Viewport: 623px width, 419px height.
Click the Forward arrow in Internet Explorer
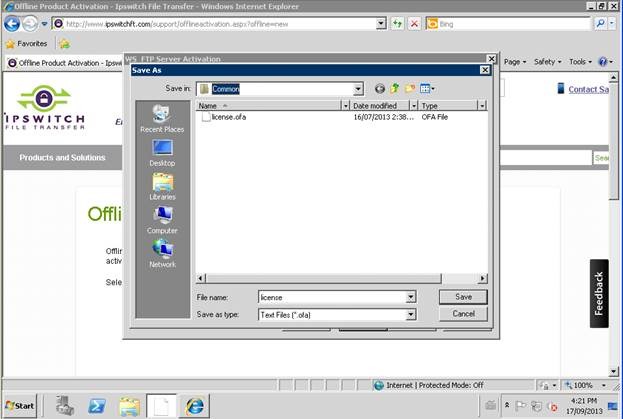(30, 24)
